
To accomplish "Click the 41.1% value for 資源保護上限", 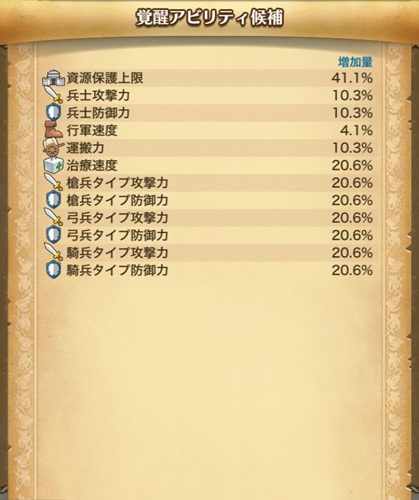I will (x=352, y=78).
